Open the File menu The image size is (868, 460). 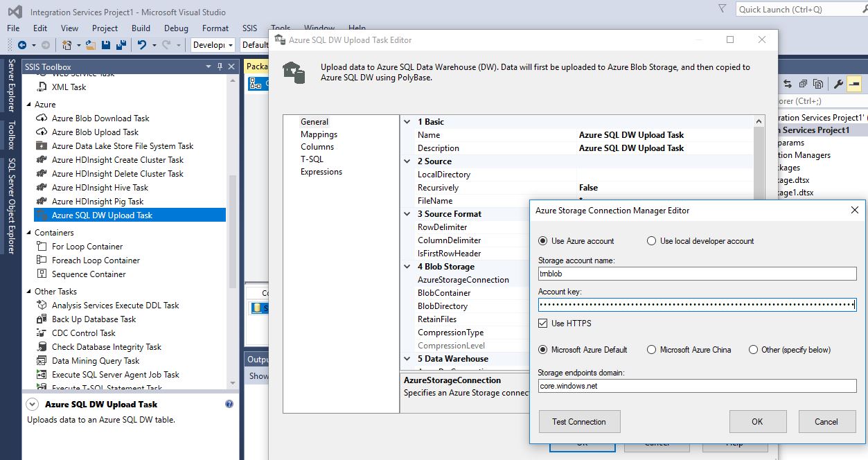[x=13, y=28]
